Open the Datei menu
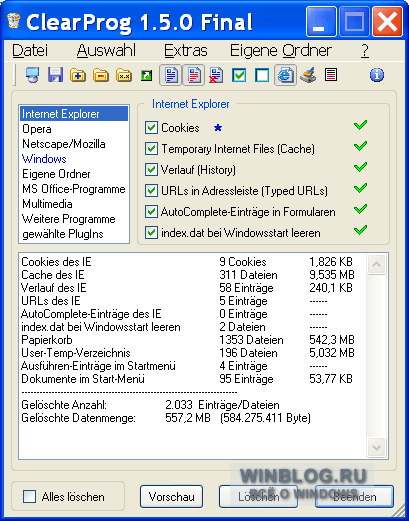Screen dimensions: 409x521 click(x=30, y=51)
